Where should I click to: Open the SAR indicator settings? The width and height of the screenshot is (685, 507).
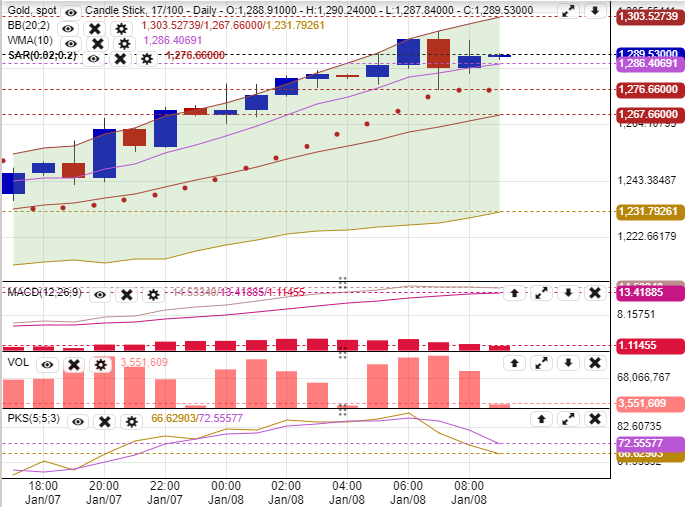tap(147, 59)
